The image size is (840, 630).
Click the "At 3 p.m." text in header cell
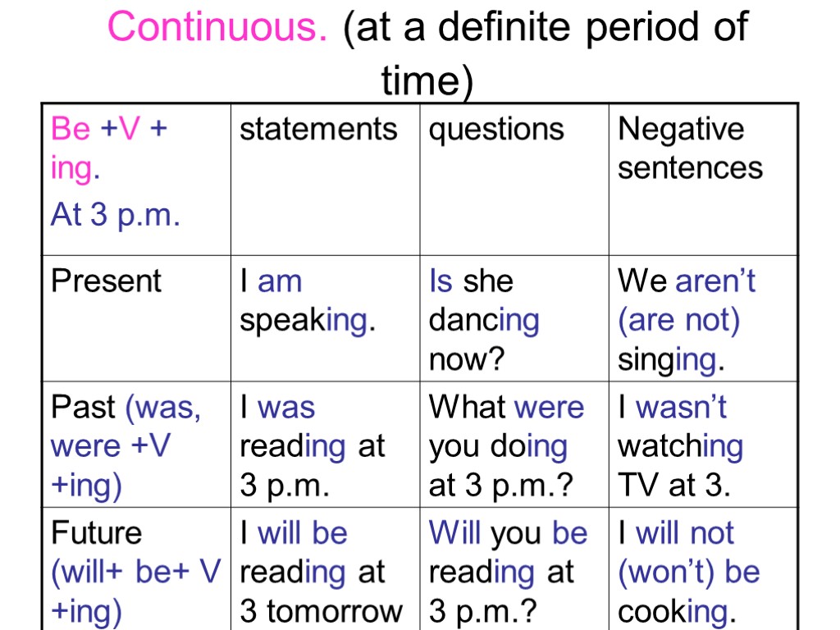pyautogui.click(x=115, y=215)
